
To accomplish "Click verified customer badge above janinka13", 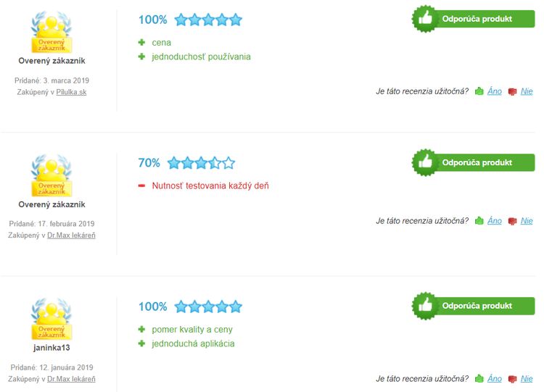I will pyautogui.click(x=51, y=319).
